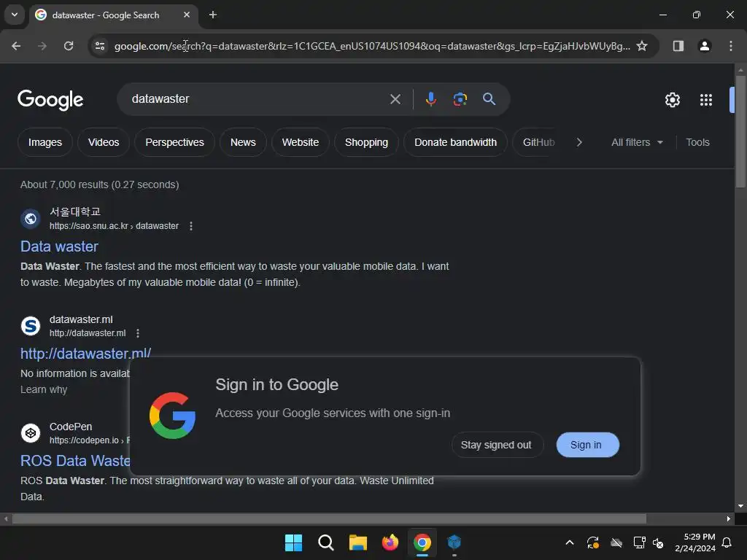Screen dimensions: 747x560
Task: Click the Chrome taskbar icon
Action: click(422, 542)
